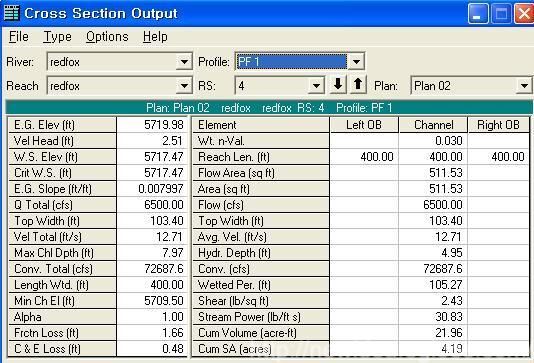Maximize the Cross Section Output window

[x=501, y=14]
